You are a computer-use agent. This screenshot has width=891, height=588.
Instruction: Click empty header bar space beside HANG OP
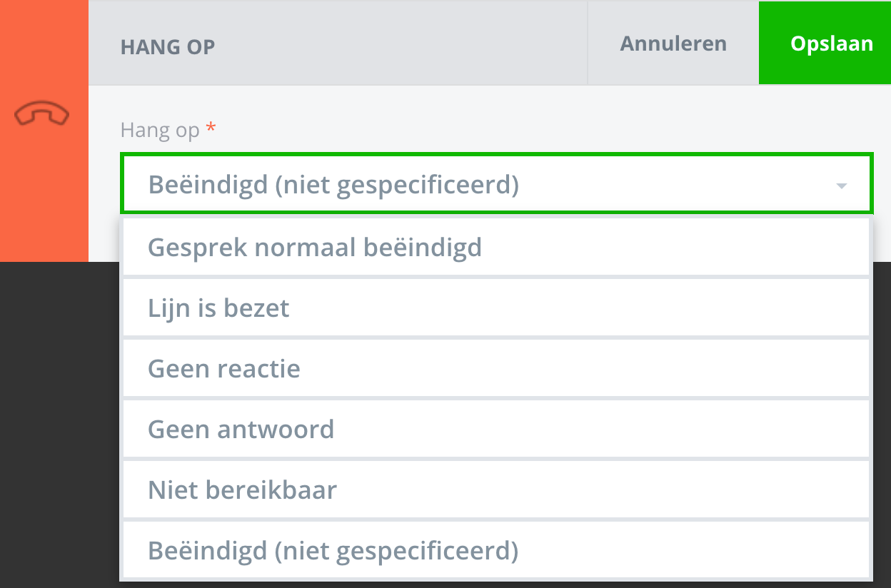click(400, 43)
